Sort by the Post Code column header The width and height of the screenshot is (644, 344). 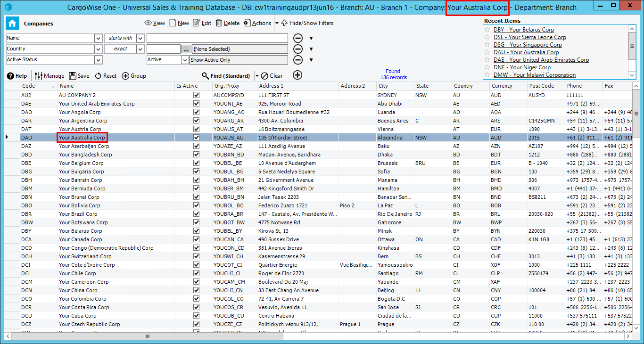(546, 86)
